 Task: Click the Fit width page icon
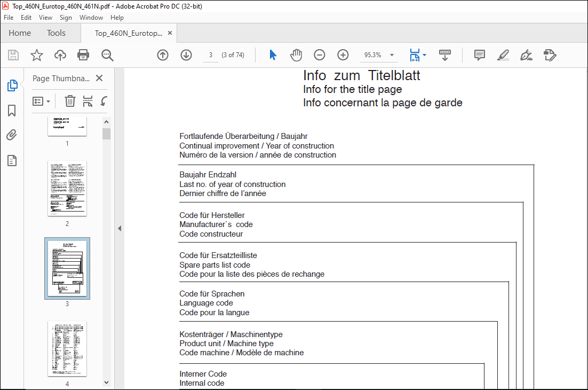click(x=415, y=55)
